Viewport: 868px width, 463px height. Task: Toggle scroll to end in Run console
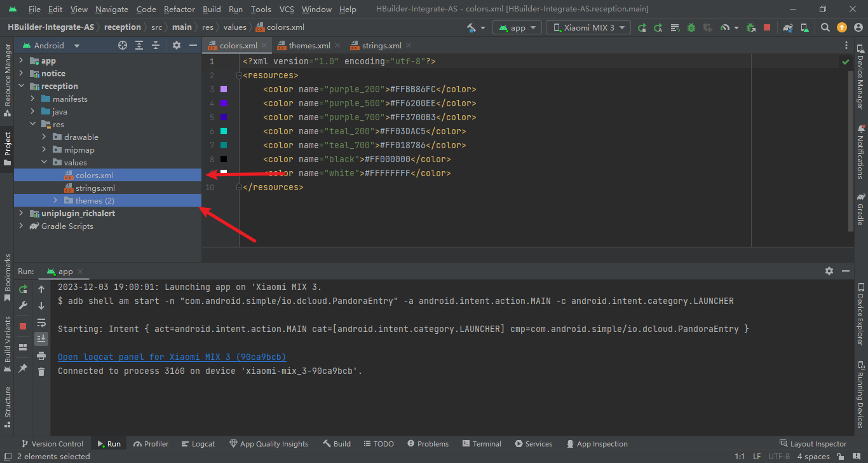(41, 338)
